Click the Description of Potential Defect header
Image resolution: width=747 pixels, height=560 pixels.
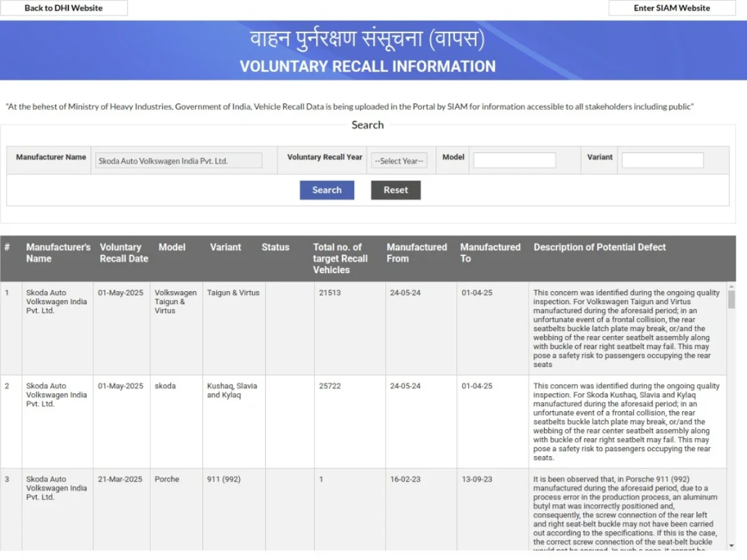coord(599,247)
